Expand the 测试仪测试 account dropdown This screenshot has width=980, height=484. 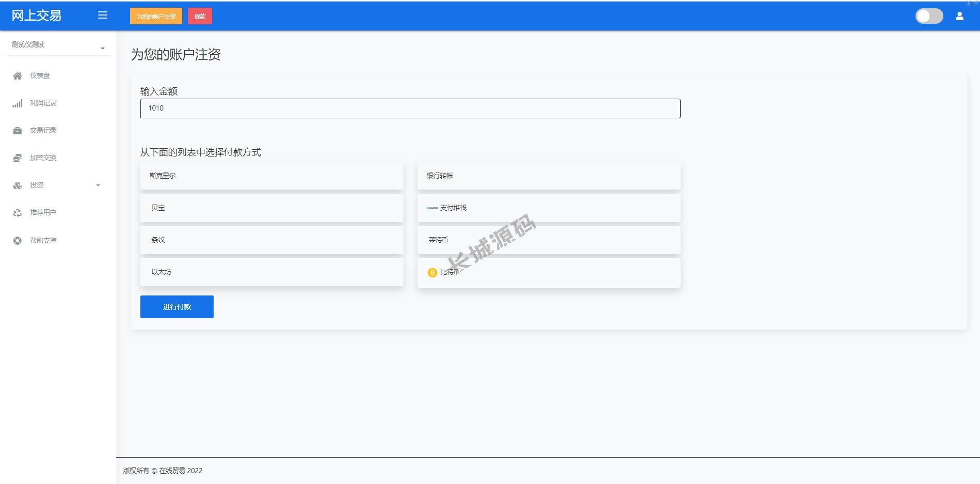(x=58, y=45)
